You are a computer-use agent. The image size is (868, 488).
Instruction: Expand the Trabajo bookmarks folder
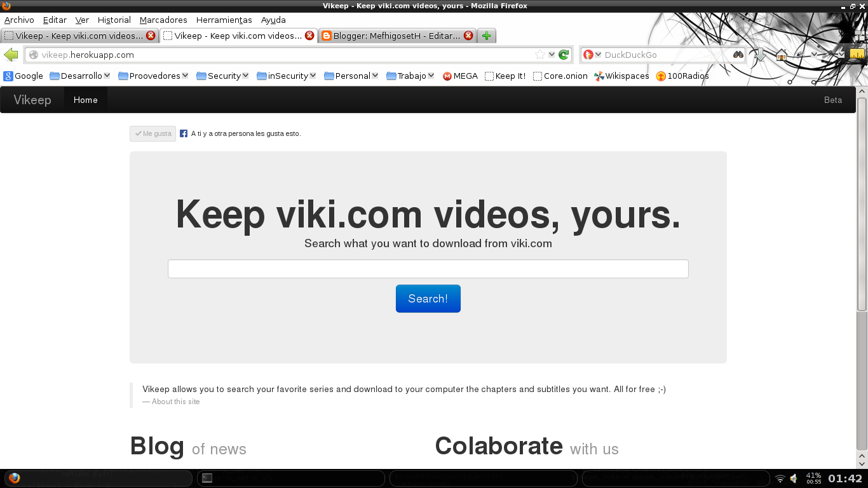click(x=410, y=76)
